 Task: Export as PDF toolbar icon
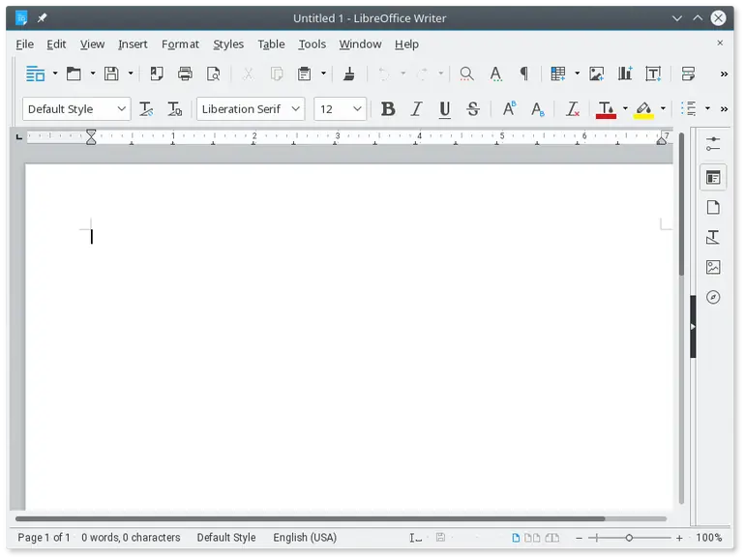point(157,74)
